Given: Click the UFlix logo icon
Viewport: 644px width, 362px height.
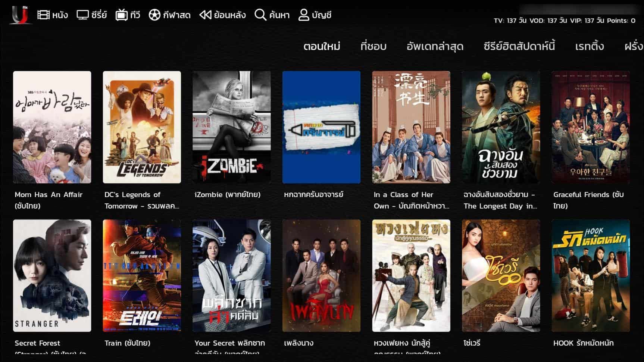Looking at the screenshot, I should tap(20, 15).
